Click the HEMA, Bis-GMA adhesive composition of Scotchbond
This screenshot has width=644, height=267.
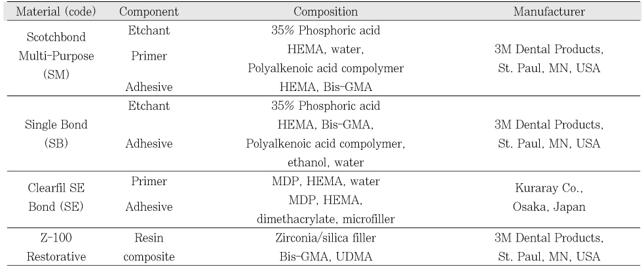click(x=326, y=87)
